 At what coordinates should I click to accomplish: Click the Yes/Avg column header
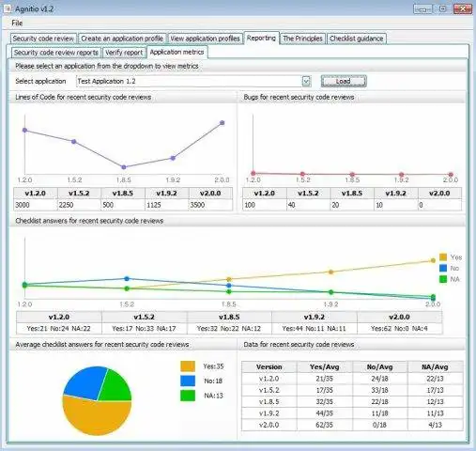pyautogui.click(x=325, y=366)
